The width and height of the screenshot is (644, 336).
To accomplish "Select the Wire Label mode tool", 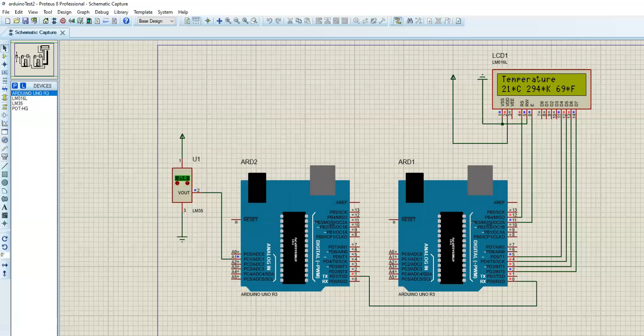I will tap(5, 72).
